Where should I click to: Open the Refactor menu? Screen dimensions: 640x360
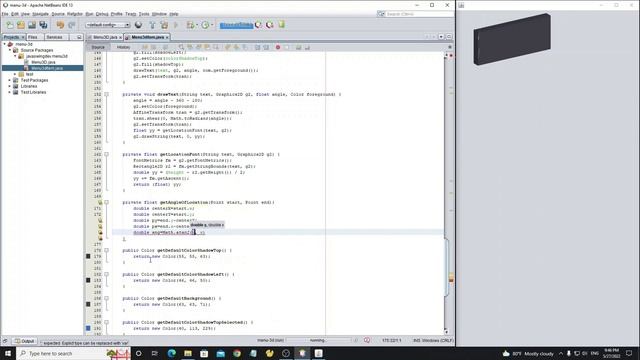click(x=75, y=14)
